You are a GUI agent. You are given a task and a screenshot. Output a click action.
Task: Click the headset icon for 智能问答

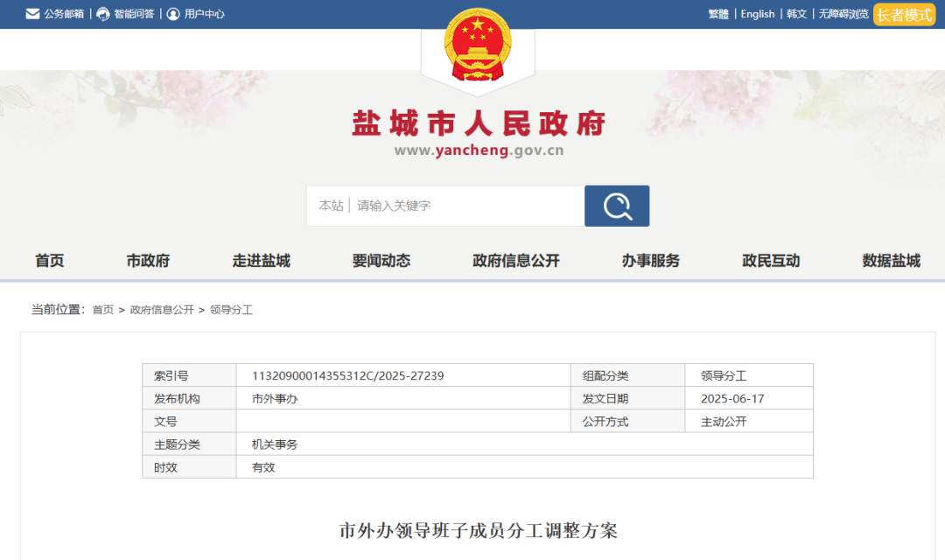point(103,14)
